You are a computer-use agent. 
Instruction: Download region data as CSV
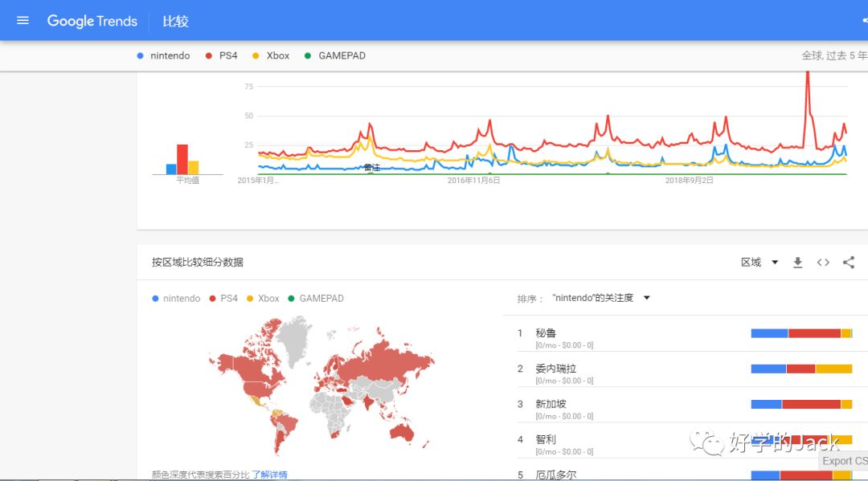(x=797, y=263)
